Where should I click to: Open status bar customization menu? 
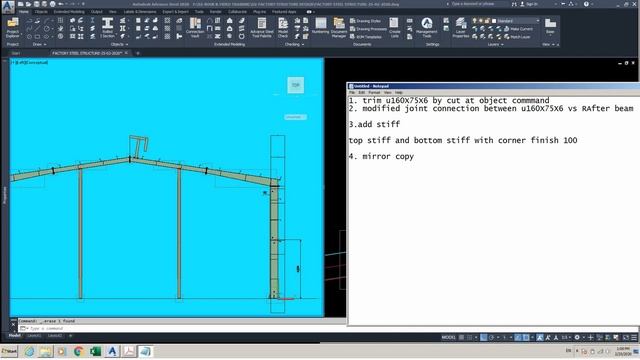[x=634, y=338]
